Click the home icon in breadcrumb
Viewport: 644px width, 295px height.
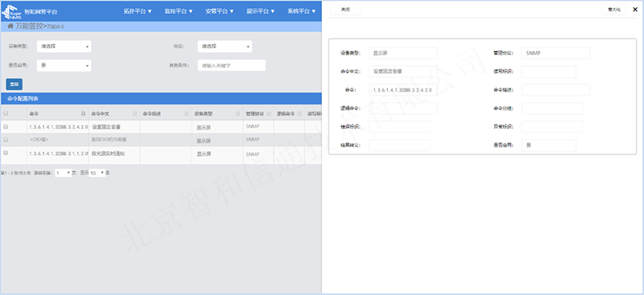[x=10, y=27]
